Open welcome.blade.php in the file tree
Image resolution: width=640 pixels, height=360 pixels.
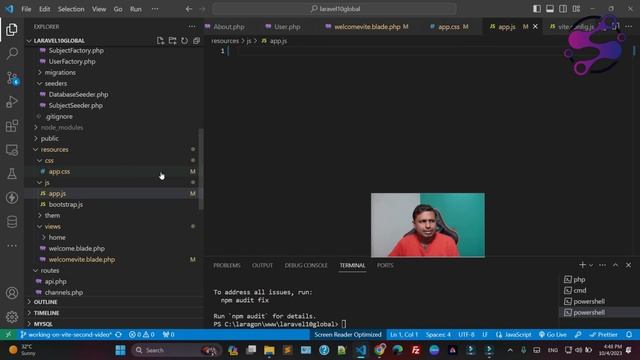pos(77,248)
